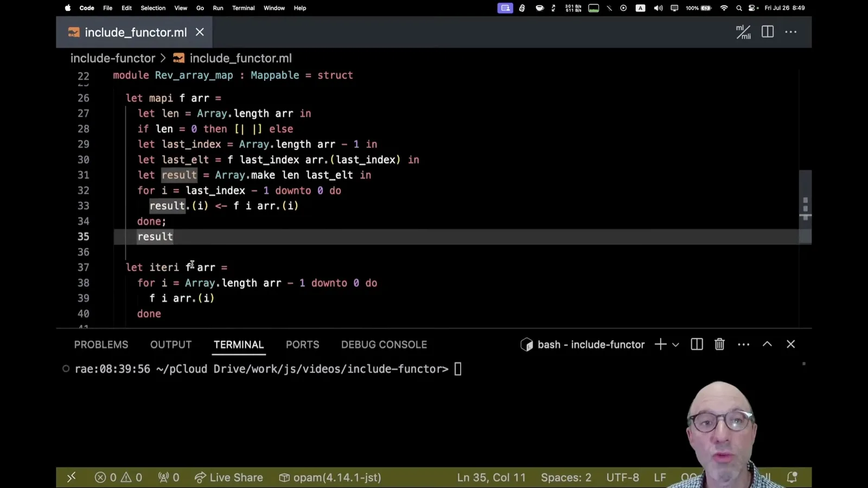Click the editor vertical scrollbar thumb
Viewport: 868px width, 488px height.
pyautogui.click(x=805, y=207)
